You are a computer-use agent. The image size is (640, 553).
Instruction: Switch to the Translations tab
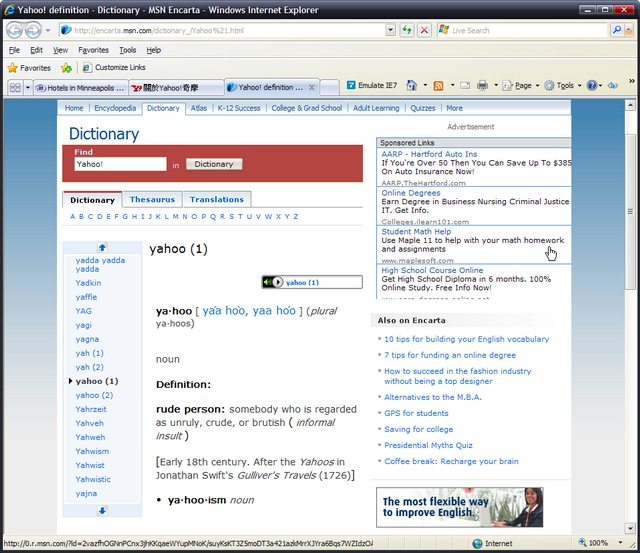coord(217,200)
